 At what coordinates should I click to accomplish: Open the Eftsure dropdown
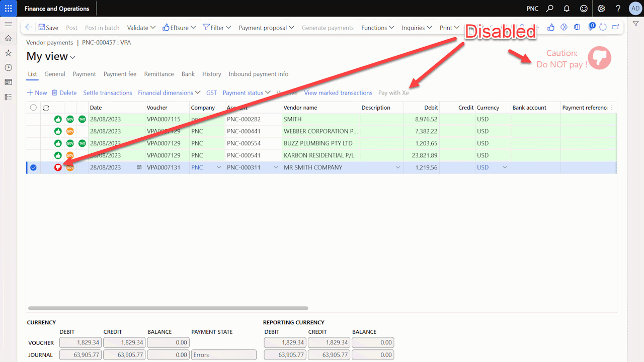tap(179, 28)
